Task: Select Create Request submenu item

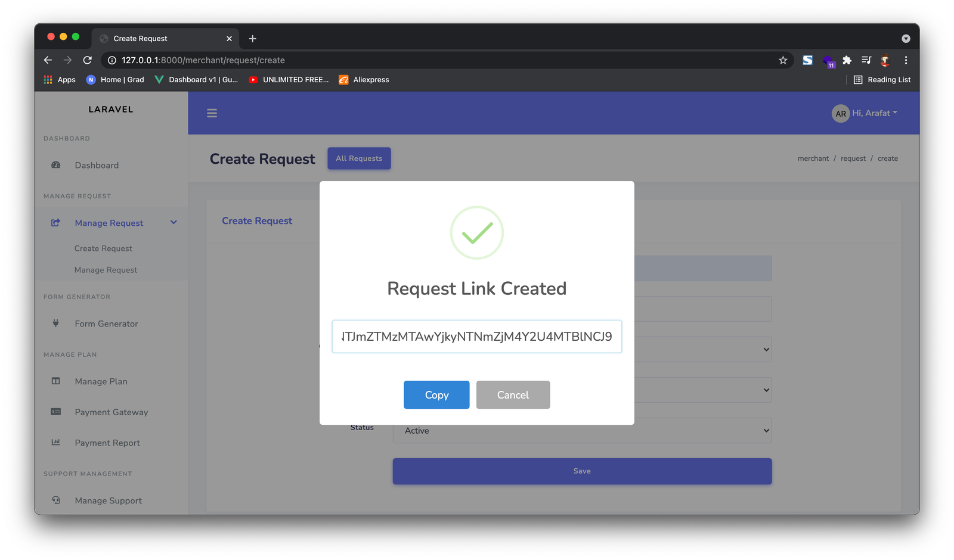Action: pos(103,248)
